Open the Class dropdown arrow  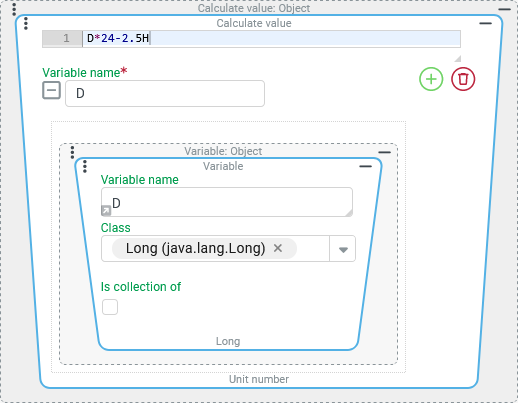[x=343, y=249]
